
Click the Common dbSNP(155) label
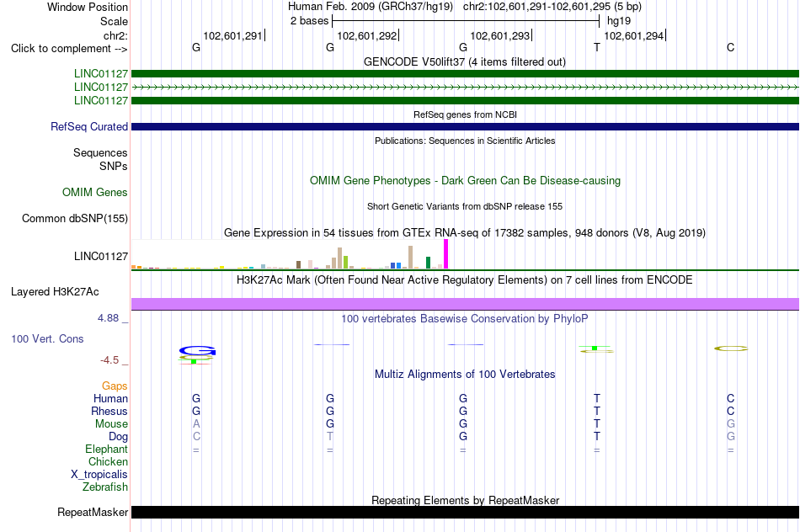tap(75, 218)
